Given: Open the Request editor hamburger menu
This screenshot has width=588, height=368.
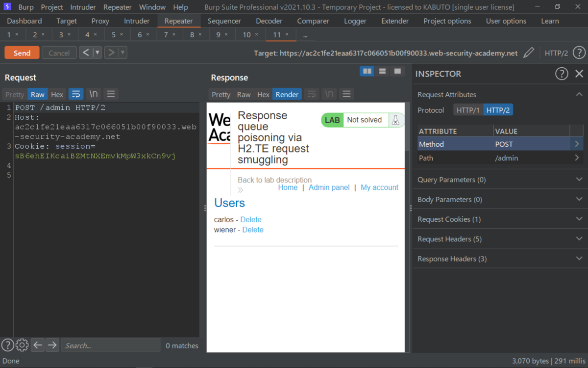Looking at the screenshot, I should 111,94.
